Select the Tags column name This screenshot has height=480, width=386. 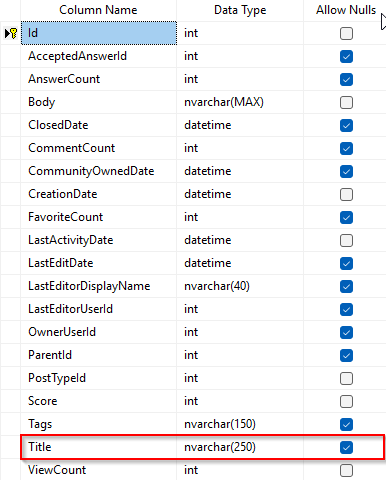[x=99, y=424]
